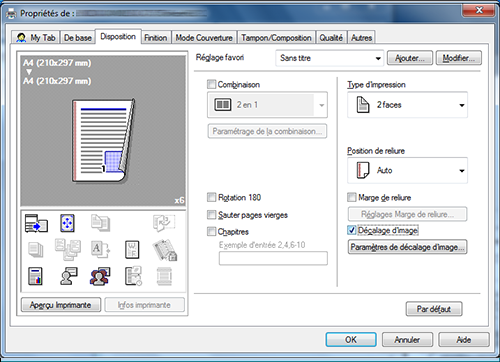Switch to the My Tab tab
The width and height of the screenshot is (500, 362).
(x=36, y=38)
